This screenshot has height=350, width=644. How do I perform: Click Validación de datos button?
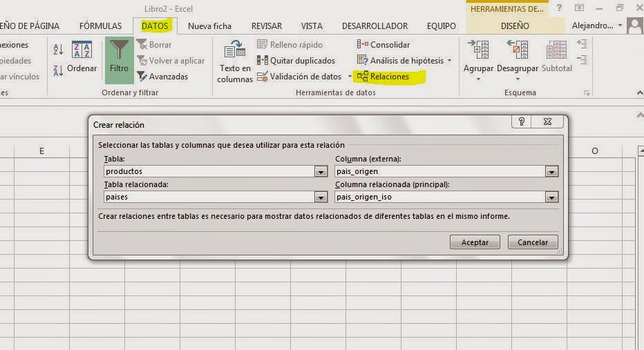299,77
